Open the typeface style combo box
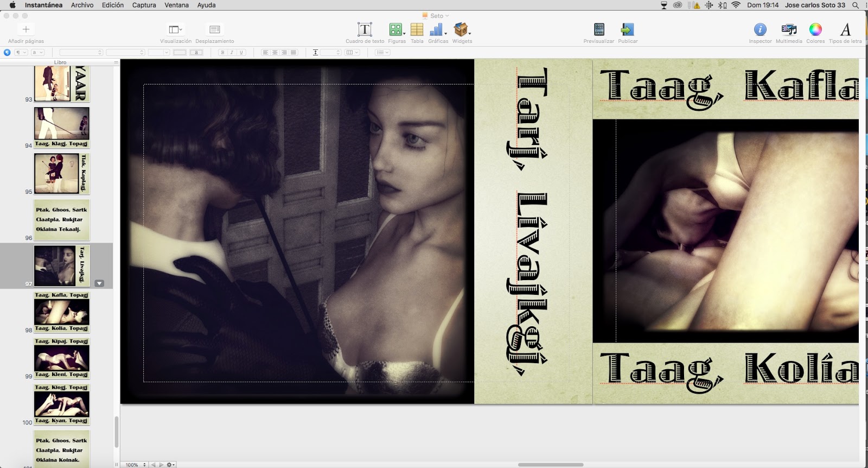Viewport: 868px width, 468px height. (x=125, y=53)
